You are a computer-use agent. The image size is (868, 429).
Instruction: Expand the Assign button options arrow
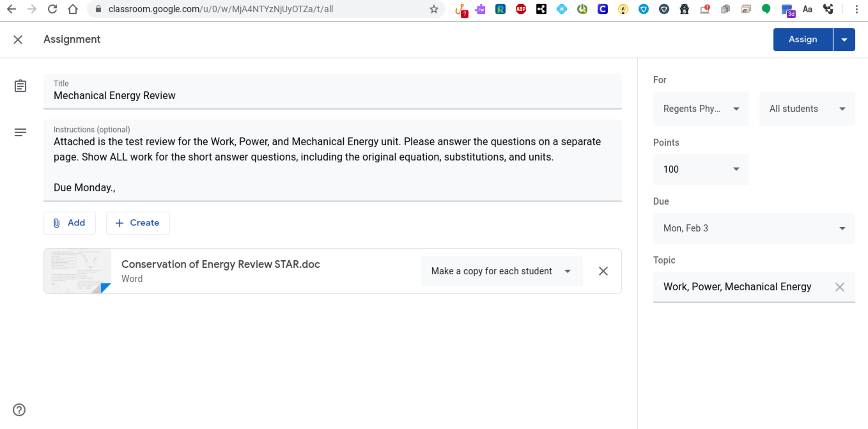[844, 40]
